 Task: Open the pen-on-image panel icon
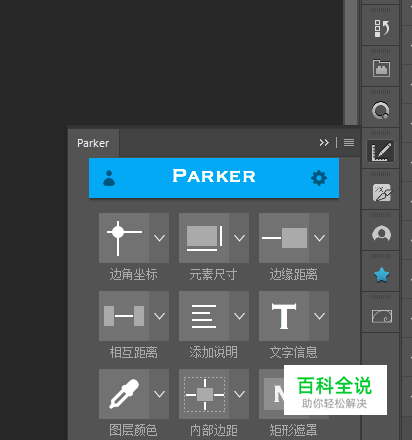pyautogui.click(x=381, y=192)
